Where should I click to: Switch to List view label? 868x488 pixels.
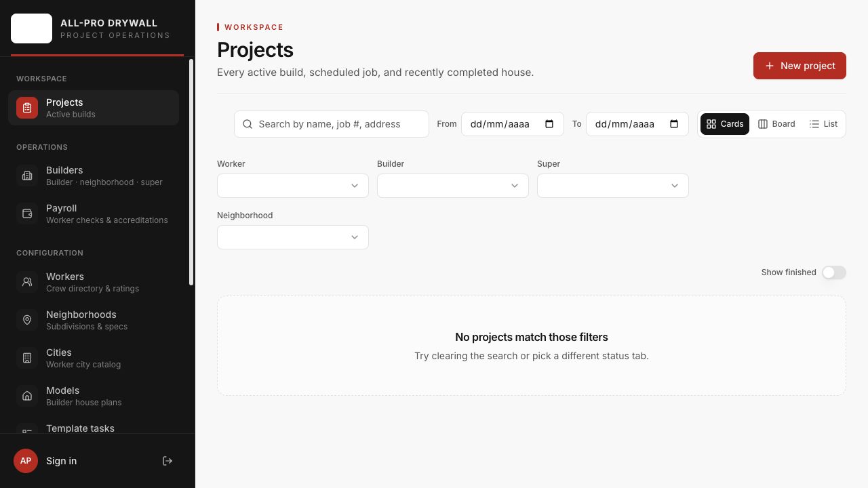tap(831, 124)
